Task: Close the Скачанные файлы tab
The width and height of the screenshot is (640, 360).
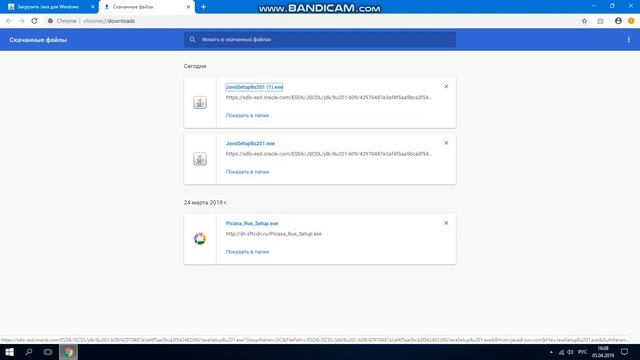Action: click(x=188, y=7)
